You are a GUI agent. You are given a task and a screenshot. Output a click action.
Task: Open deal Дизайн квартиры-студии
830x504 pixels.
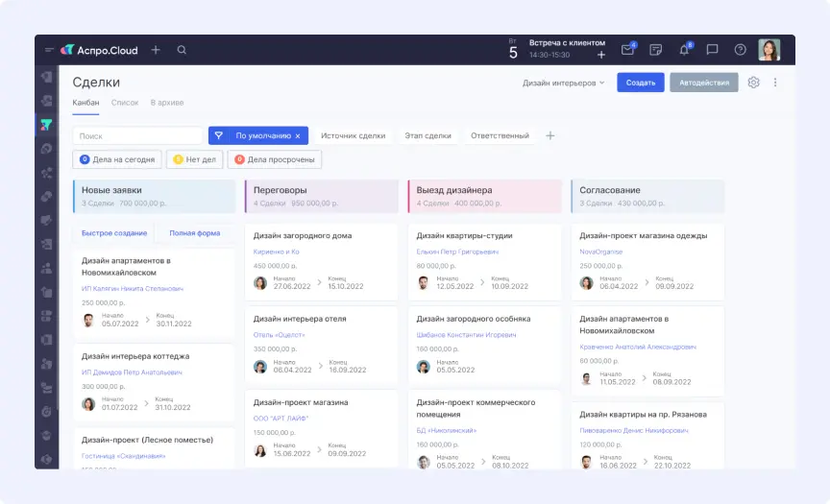pos(464,236)
